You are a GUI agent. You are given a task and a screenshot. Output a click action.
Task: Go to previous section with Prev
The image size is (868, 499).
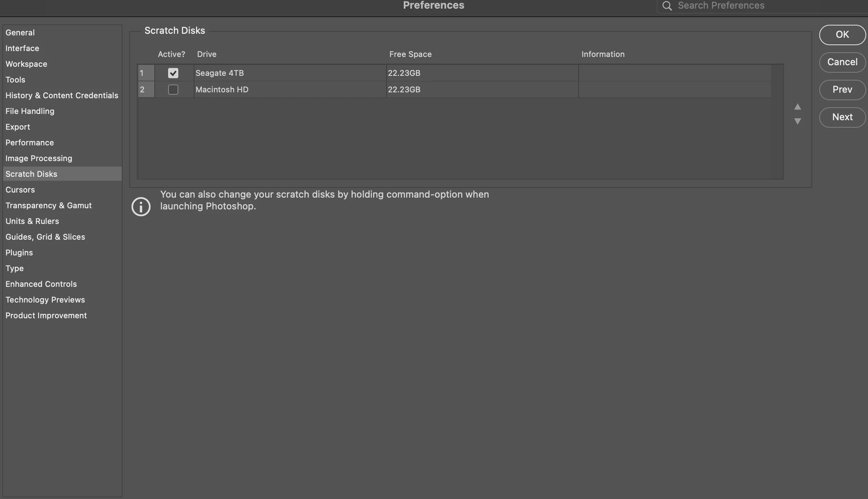pyautogui.click(x=842, y=90)
